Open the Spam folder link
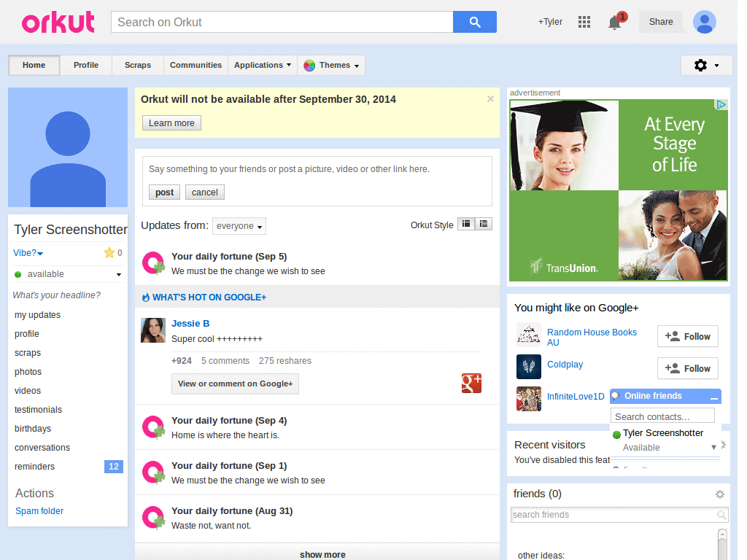Viewport: 747px width, 560px height. [x=39, y=511]
